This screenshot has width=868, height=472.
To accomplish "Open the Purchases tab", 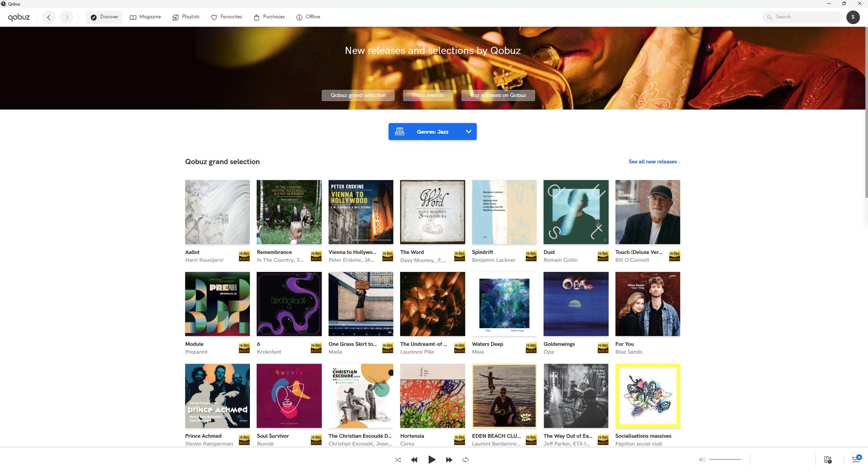I will coord(269,17).
